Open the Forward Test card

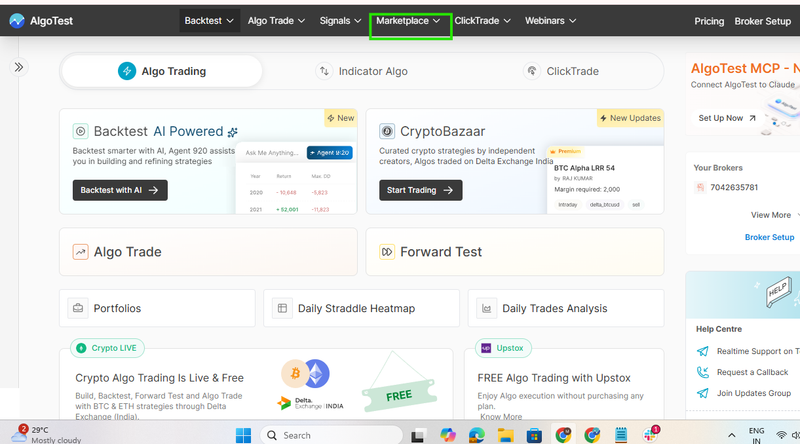coord(515,252)
